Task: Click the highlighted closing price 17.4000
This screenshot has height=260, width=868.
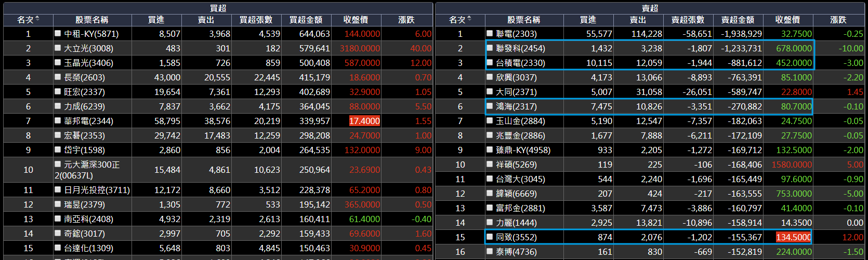Action: tap(364, 121)
